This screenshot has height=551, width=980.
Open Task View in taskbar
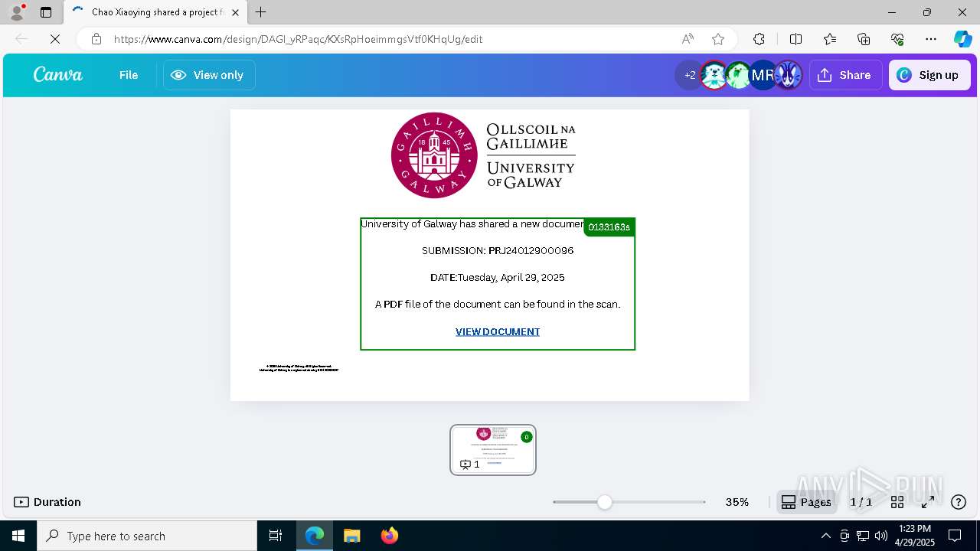point(276,536)
